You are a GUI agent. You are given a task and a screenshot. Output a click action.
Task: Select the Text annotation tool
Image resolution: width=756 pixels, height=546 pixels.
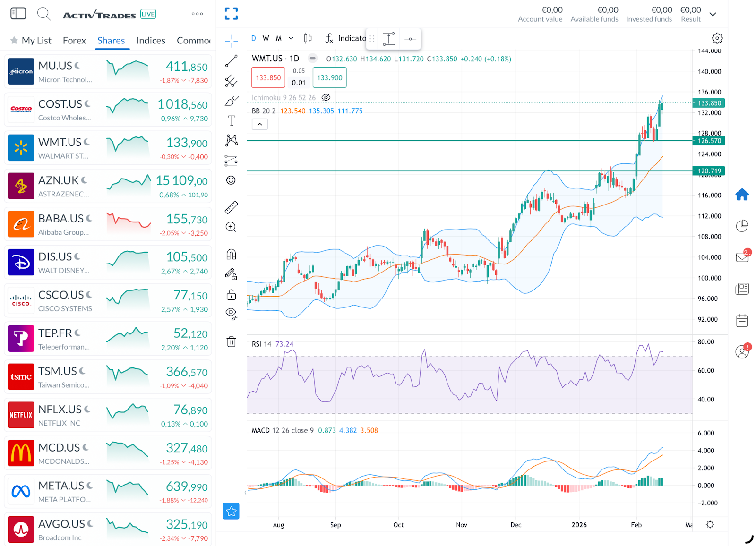232,120
